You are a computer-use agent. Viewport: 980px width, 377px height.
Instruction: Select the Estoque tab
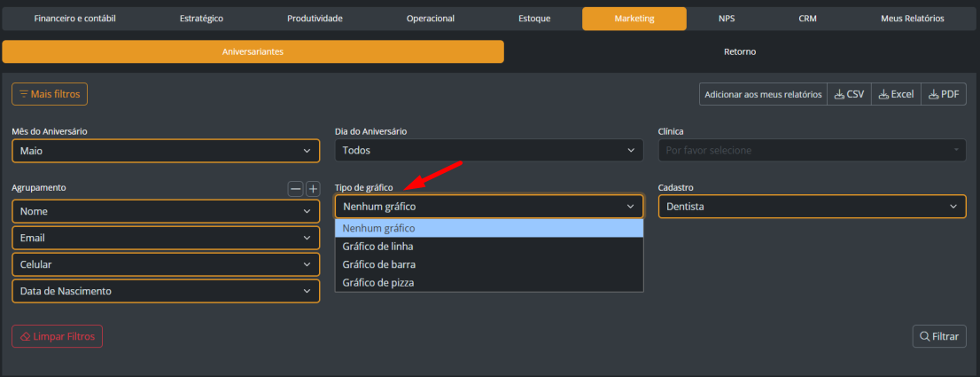[534, 19]
